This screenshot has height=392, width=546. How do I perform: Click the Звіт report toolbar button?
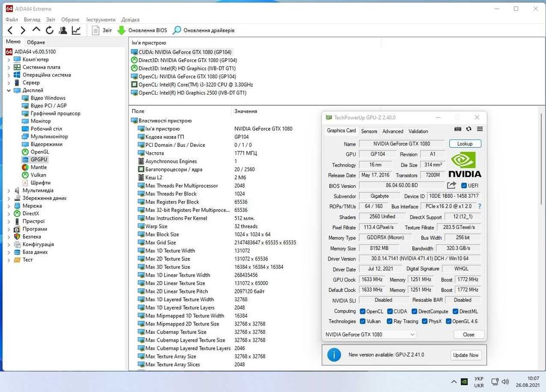point(102,30)
